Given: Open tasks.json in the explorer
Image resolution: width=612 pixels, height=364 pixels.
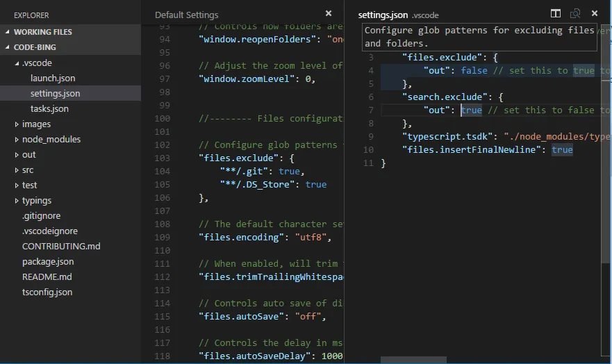Looking at the screenshot, I should tap(49, 109).
